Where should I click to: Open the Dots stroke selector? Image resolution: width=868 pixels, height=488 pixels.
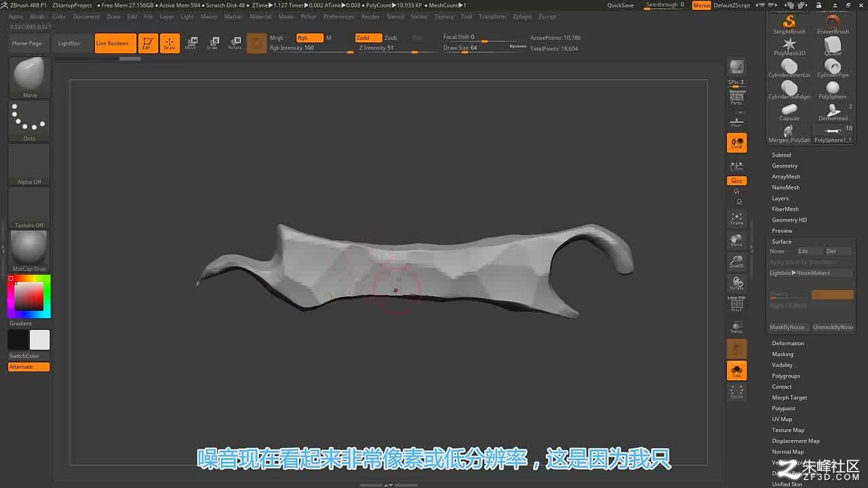pos(29,121)
